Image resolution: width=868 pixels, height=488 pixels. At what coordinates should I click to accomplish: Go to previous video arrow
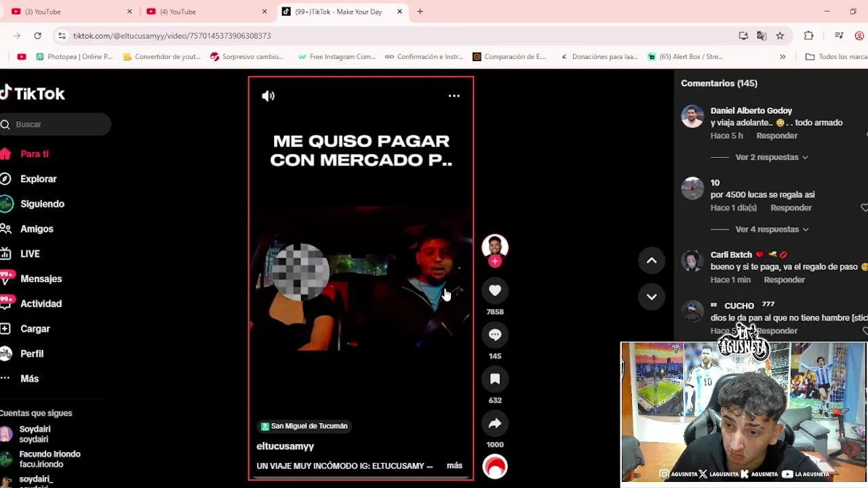click(652, 260)
